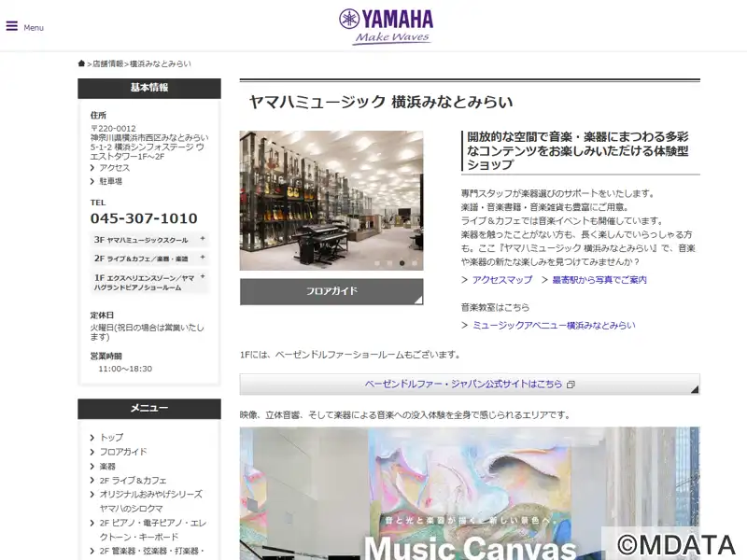Open 2F ピアノ・電子ピアノ menu item
Screen dimensions: 747x560
[152, 529]
